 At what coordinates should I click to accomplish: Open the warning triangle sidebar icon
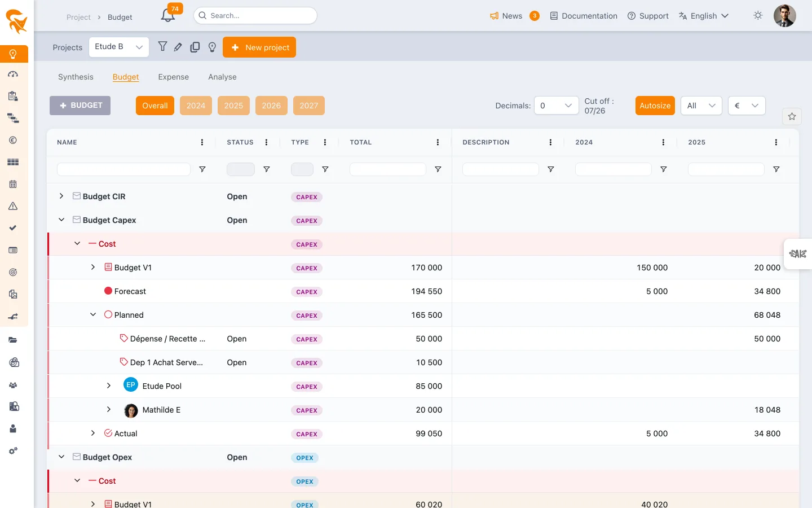click(x=13, y=206)
